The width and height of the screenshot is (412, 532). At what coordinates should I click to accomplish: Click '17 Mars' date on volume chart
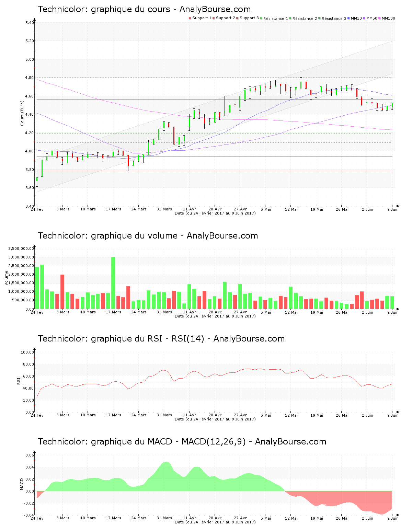coord(113,312)
